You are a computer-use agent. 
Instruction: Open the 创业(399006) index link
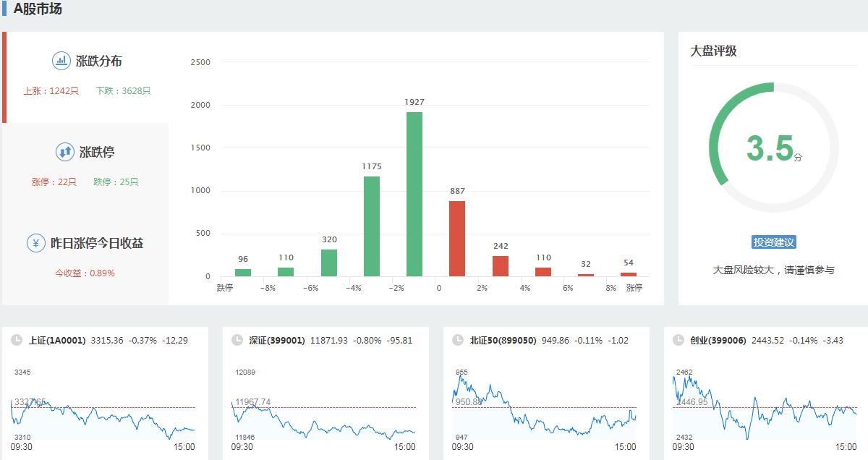[718, 340]
